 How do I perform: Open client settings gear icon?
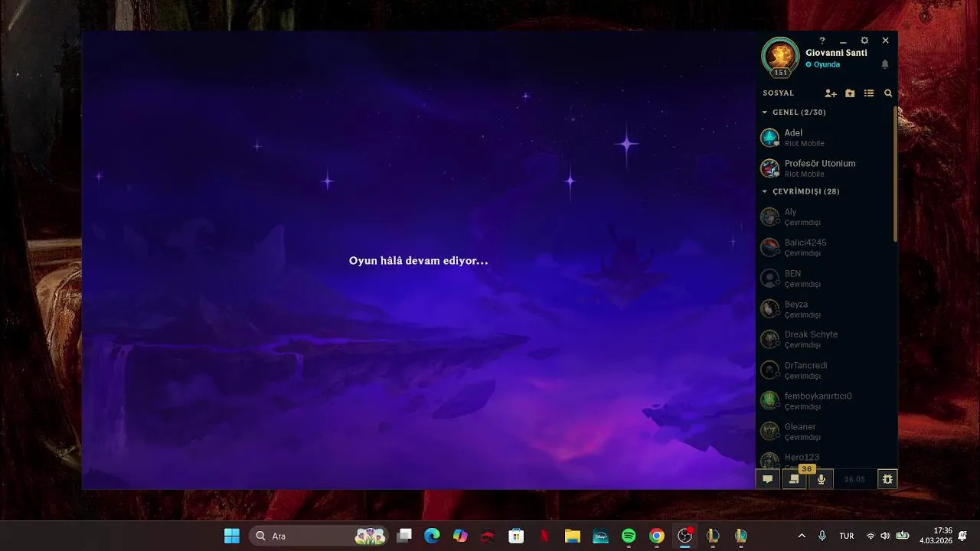coord(864,41)
